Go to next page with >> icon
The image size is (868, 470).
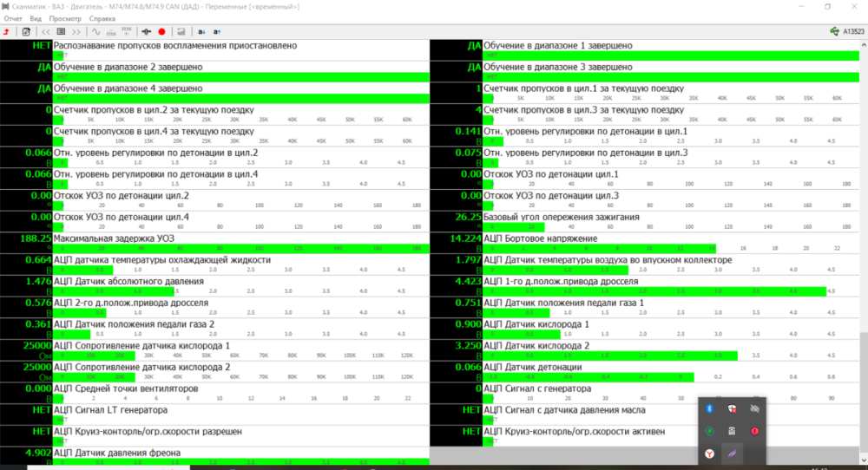point(76,32)
